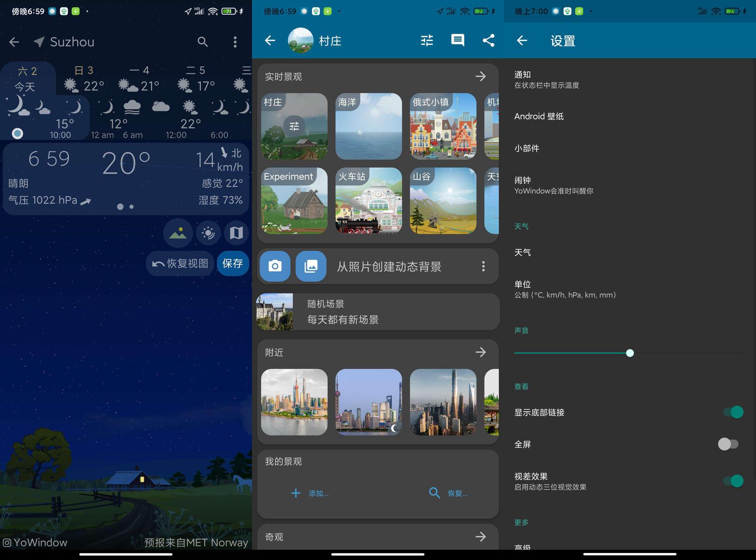Tap 添加... plus button
The width and height of the screenshot is (756, 560).
tap(309, 493)
